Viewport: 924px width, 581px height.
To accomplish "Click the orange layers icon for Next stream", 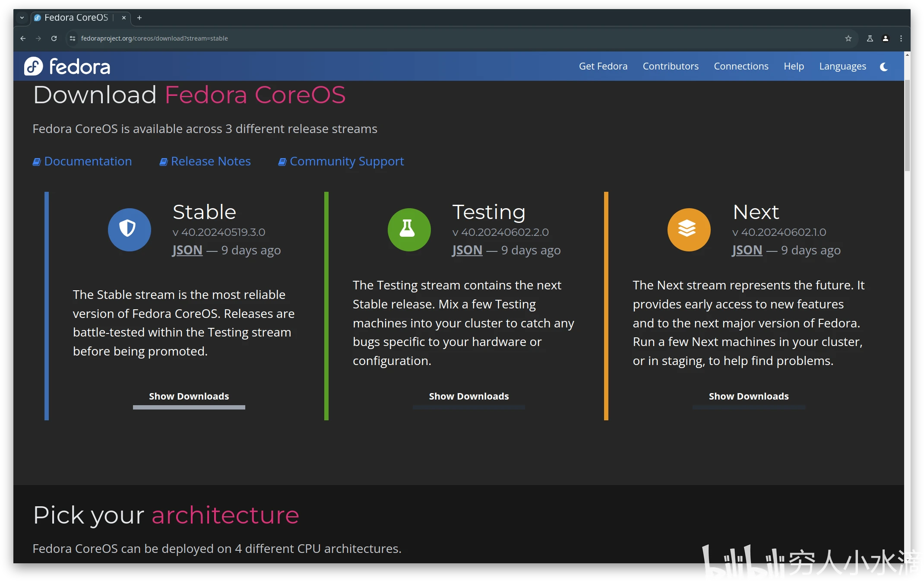I will point(688,229).
